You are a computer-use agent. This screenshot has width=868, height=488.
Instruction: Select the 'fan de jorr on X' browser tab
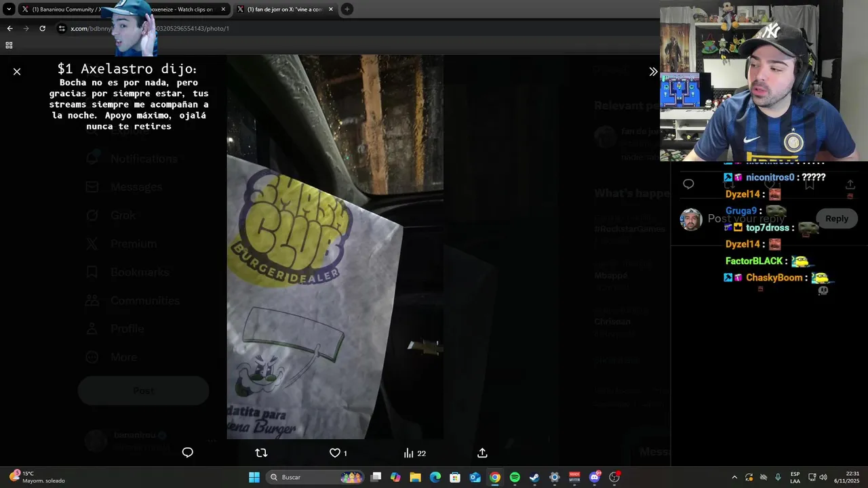285,9
